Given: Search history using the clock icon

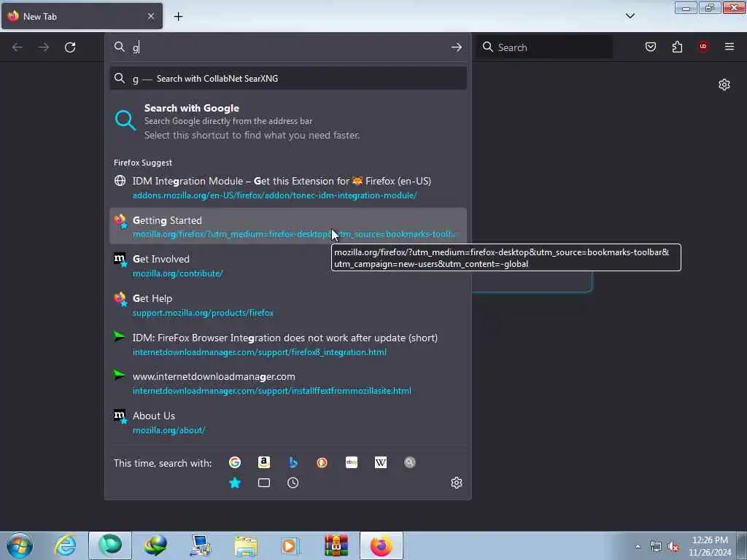Looking at the screenshot, I should point(293,483).
